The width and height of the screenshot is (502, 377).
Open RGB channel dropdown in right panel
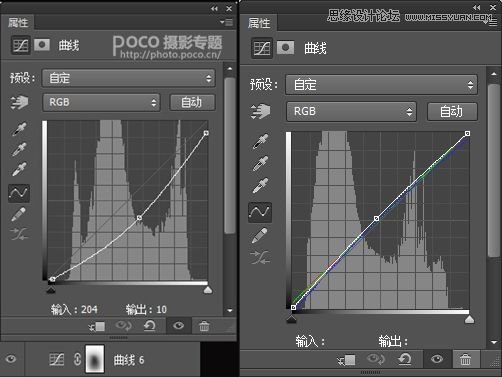[351, 111]
